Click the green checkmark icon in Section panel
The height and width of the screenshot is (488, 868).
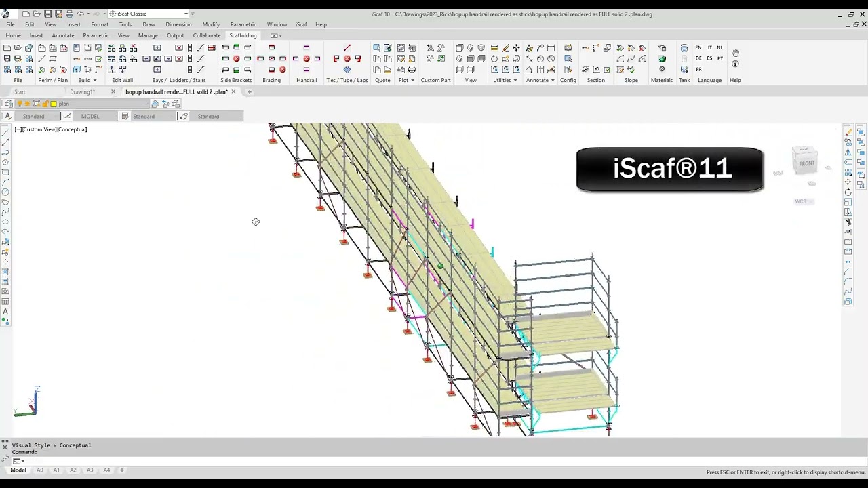[x=607, y=69]
